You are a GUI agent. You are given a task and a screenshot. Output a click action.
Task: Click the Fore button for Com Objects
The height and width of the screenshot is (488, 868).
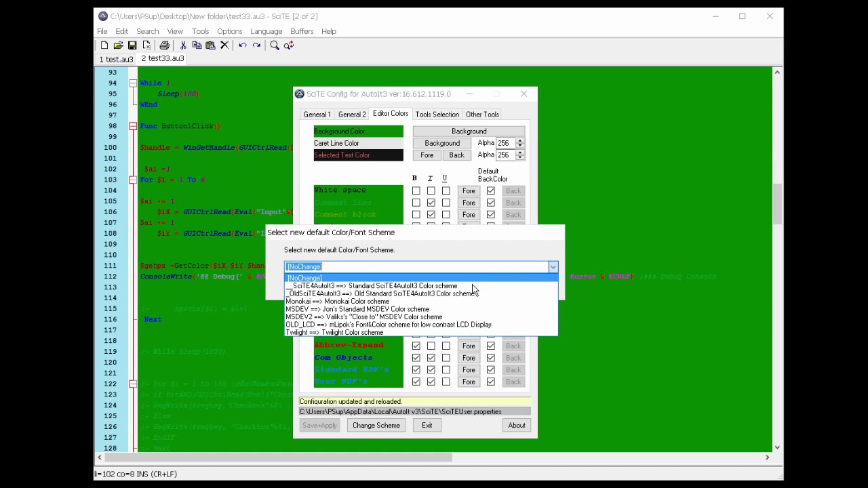(x=469, y=358)
